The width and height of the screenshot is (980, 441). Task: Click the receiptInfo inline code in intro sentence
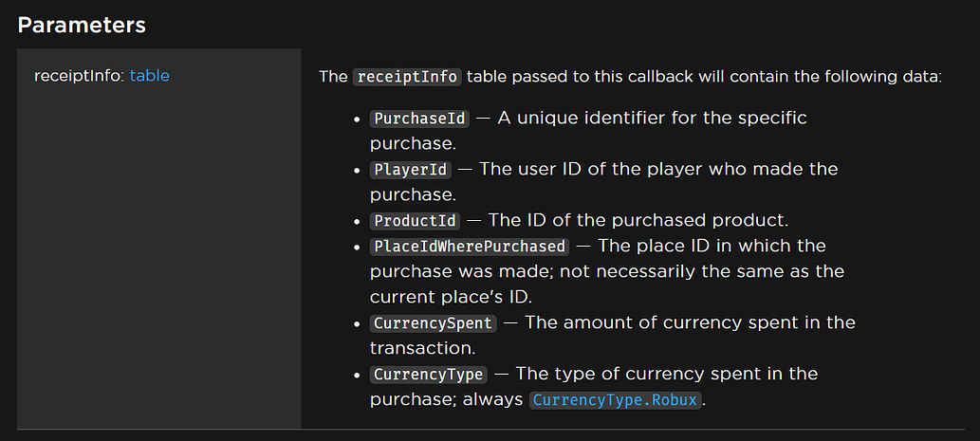(407, 77)
